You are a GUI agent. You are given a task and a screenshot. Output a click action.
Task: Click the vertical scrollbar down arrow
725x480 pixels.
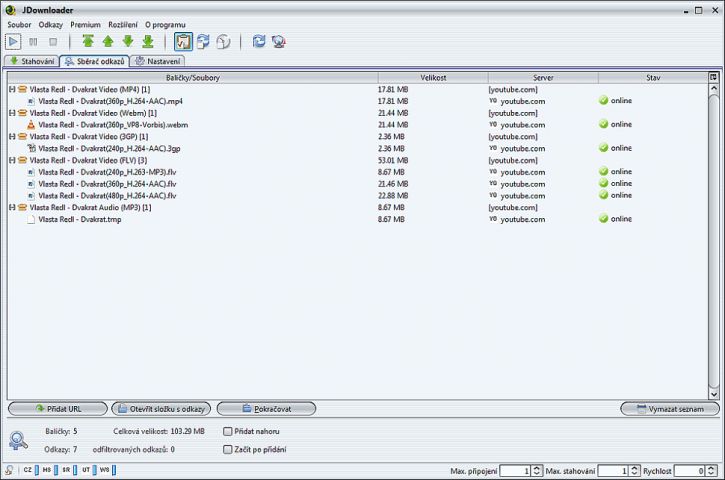pos(713,394)
